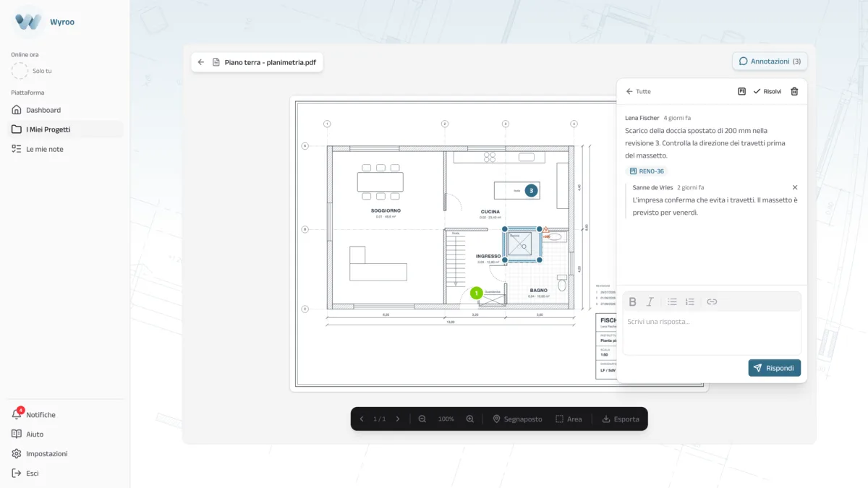868x488 pixels.
Task: Click the bookmark icon next to Risolvi
Action: pos(741,92)
